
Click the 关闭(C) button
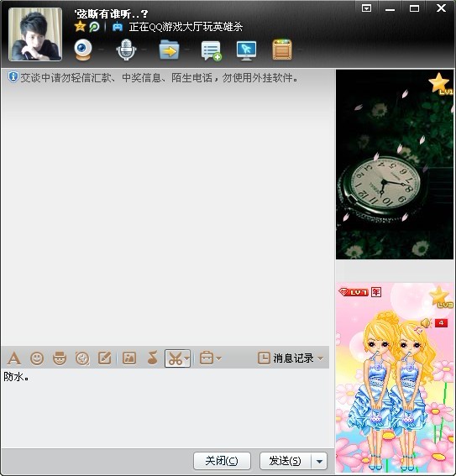point(222,461)
